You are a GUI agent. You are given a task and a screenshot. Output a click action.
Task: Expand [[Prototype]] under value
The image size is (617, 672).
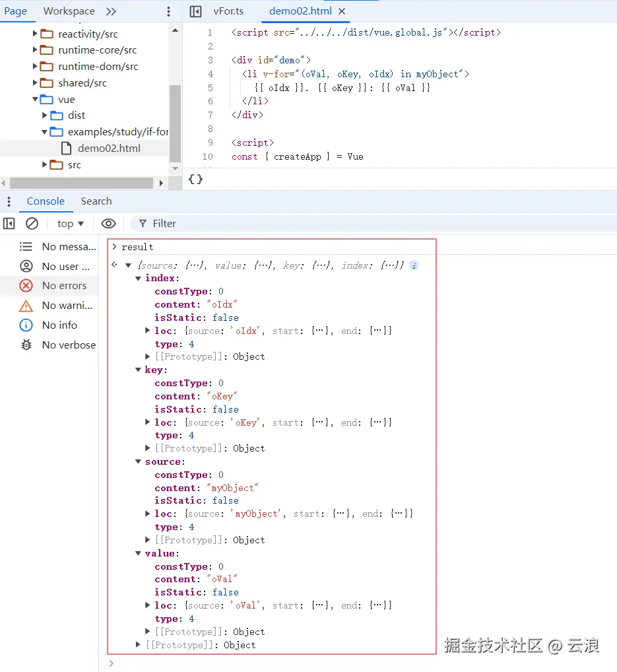coord(147,632)
